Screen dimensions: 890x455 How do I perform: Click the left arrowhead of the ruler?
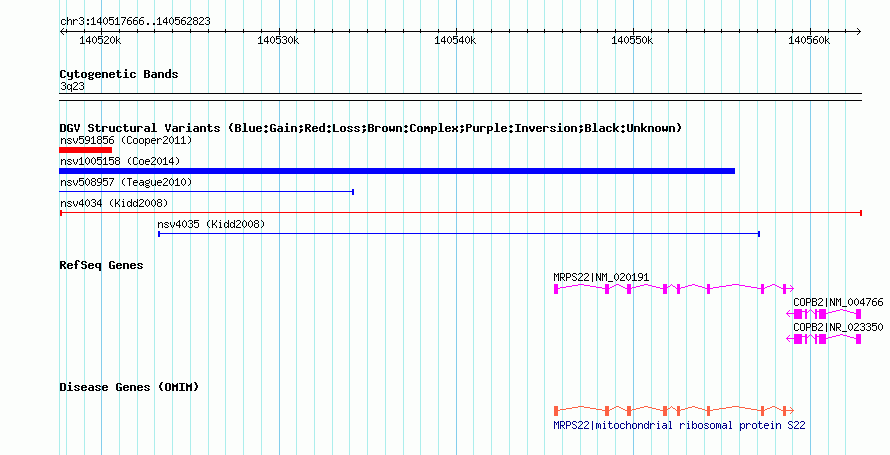[x=62, y=32]
